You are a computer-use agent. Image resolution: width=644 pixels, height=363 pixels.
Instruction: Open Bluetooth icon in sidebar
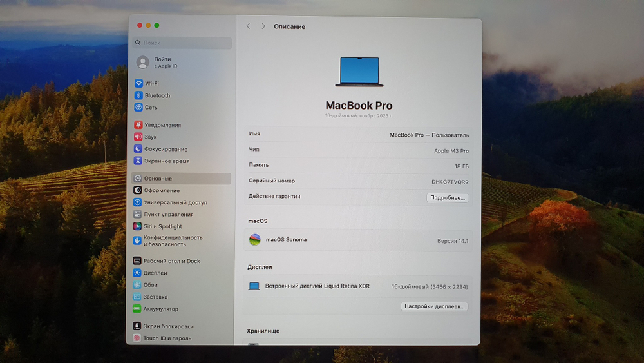(x=138, y=95)
